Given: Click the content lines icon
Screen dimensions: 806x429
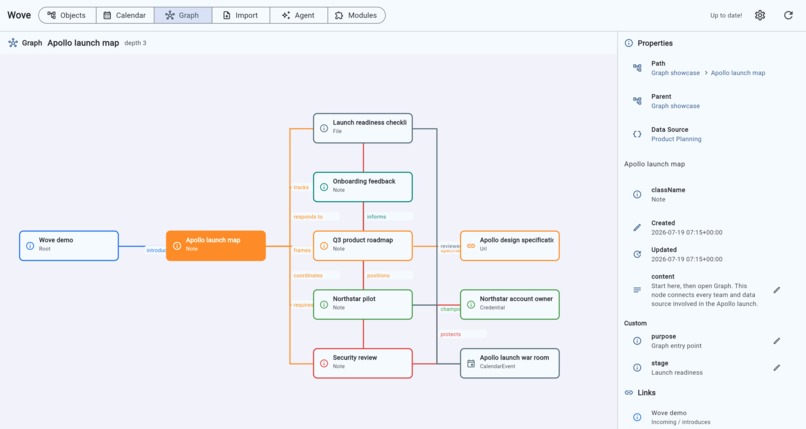Looking at the screenshot, I should pyautogui.click(x=637, y=290).
